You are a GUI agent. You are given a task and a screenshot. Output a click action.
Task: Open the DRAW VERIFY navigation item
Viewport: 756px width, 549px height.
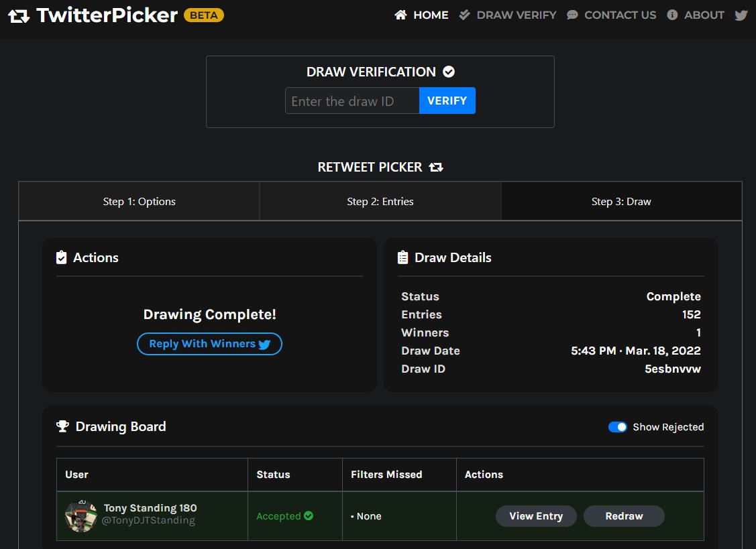507,15
